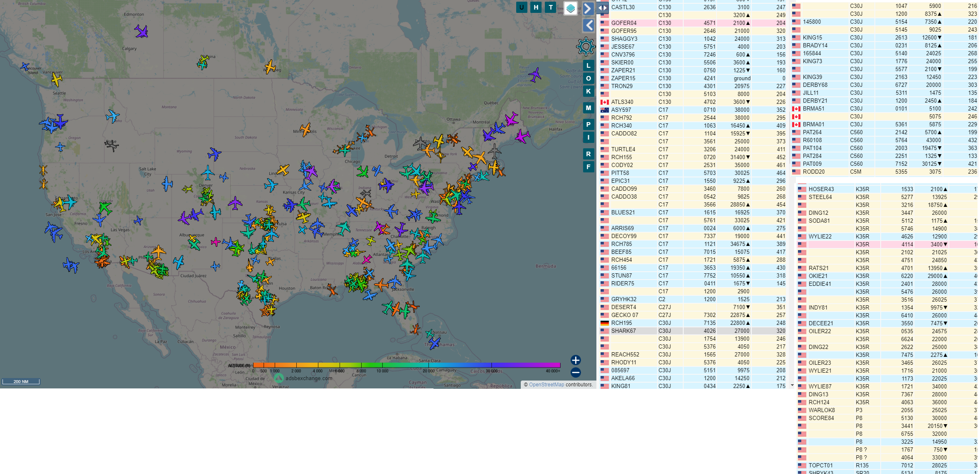Screen dimensions: 980x474
Task: Toggle the O map option
Action: 588,78
